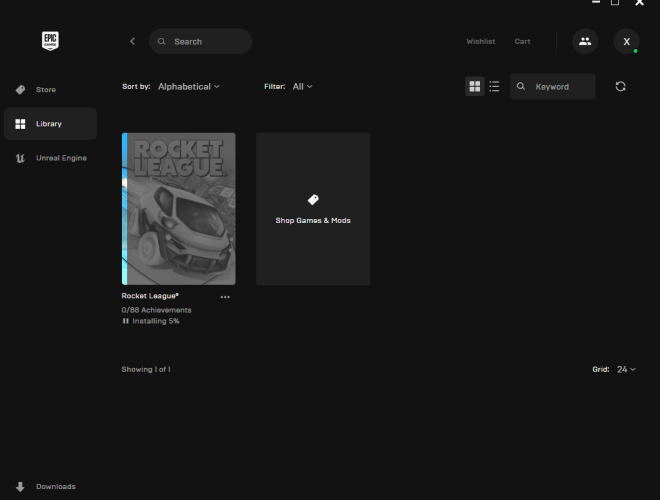Go back with the left arrow
660x500 pixels.
tap(132, 41)
